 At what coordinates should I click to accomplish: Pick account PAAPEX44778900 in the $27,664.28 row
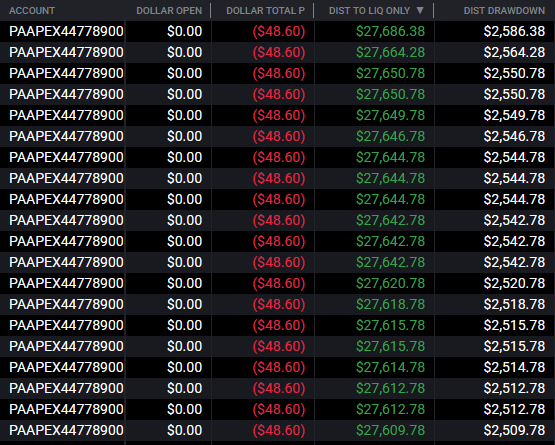66,52
